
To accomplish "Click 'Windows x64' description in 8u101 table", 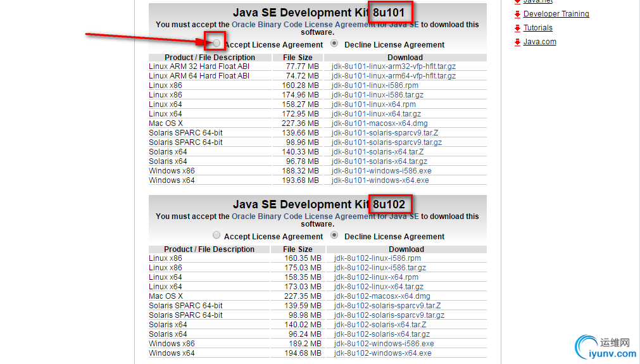I will (172, 180).
